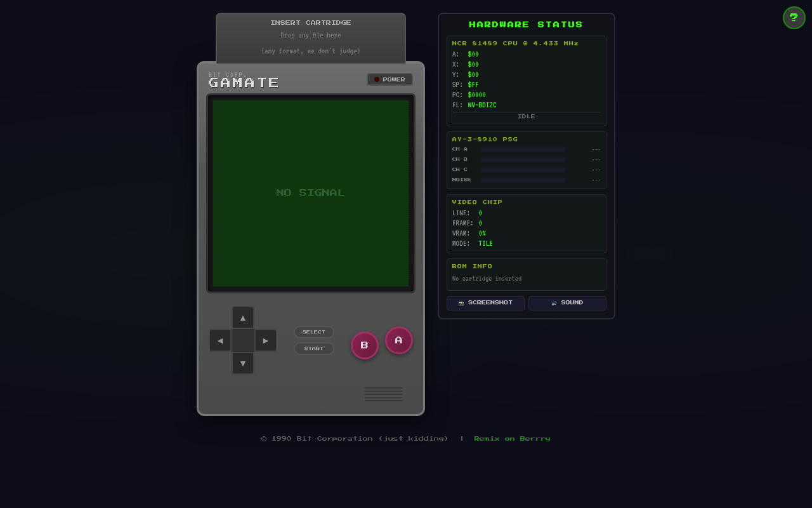Expand the NCR 6169 CPU status panel

[x=515, y=43]
